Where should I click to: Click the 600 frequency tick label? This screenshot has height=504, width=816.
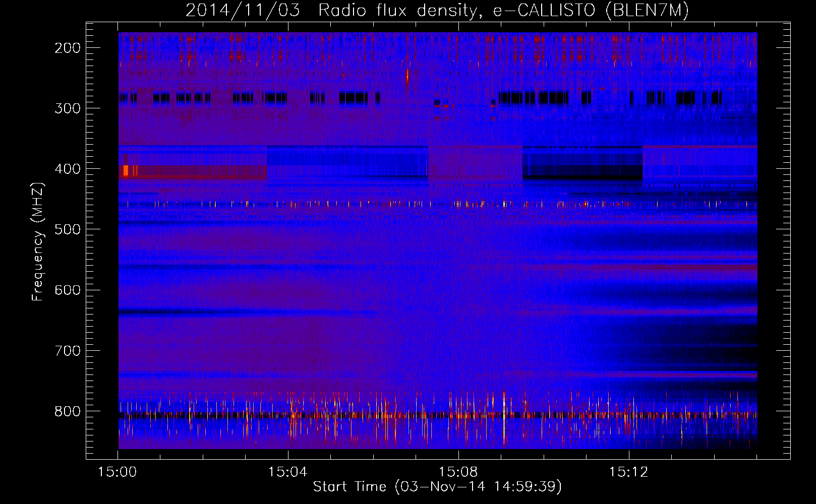68,290
